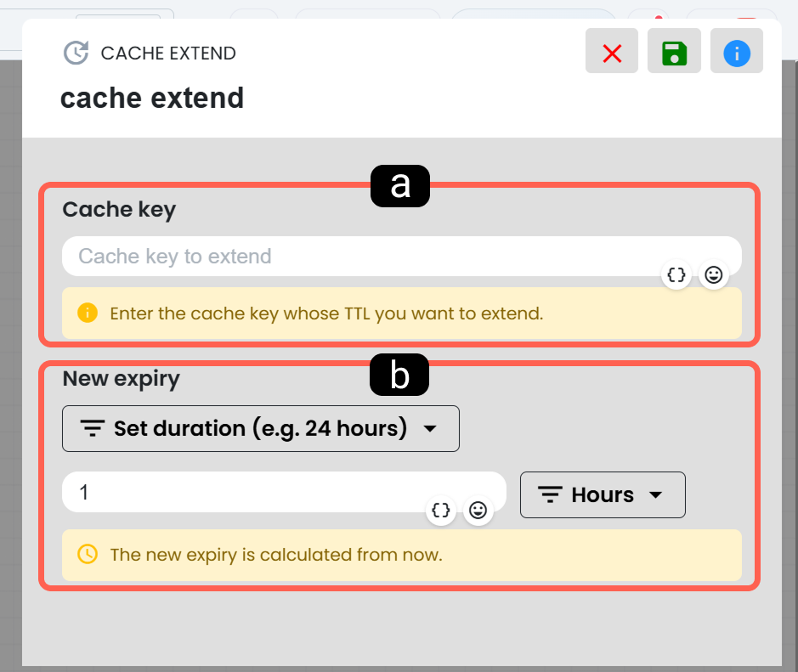Click the clock-arrow Cache Extend header icon
Image resolution: width=798 pixels, height=672 pixels.
click(76, 53)
